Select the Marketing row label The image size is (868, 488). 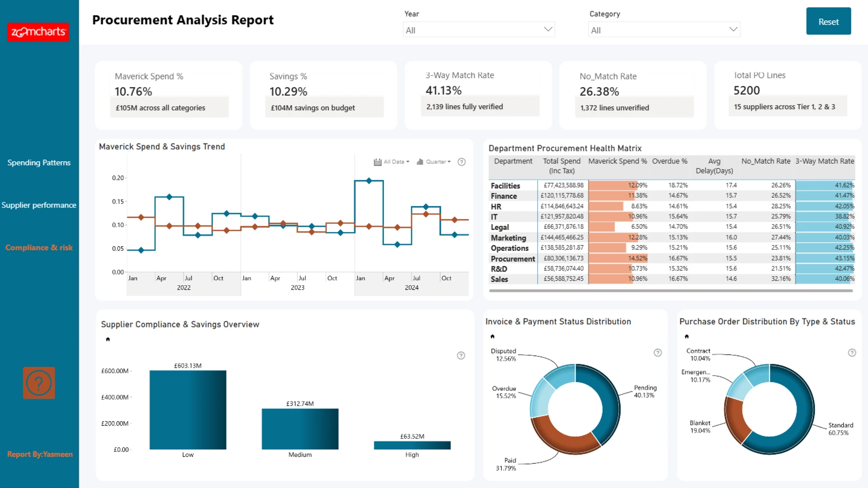coord(509,238)
